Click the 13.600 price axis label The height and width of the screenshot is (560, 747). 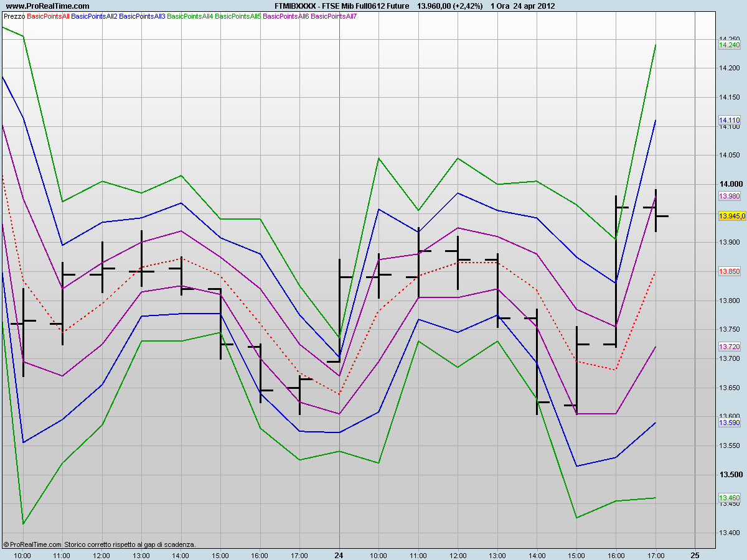[729, 416]
